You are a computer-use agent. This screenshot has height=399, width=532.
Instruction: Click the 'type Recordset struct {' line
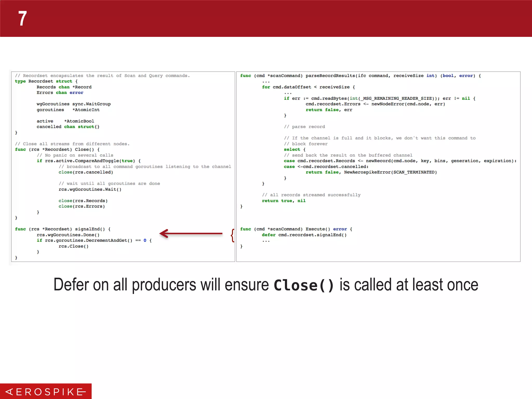tap(46, 81)
